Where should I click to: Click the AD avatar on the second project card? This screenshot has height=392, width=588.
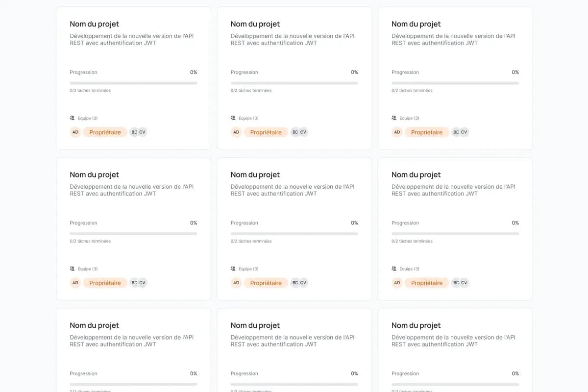(x=236, y=132)
